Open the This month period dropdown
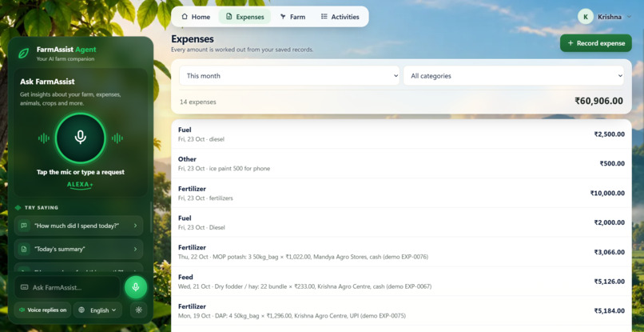644x332 pixels. pyautogui.click(x=289, y=76)
